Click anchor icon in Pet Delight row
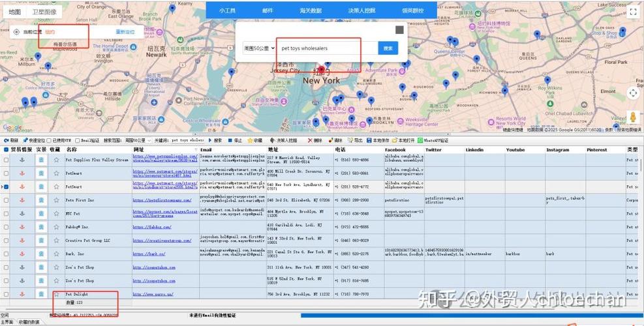Image resolution: width=644 pixels, height=326 pixels. [x=22, y=294]
